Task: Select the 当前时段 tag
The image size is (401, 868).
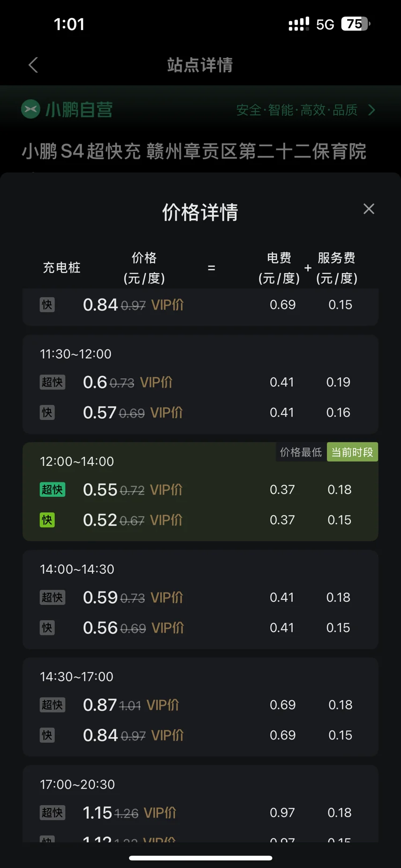Action: pyautogui.click(x=352, y=452)
